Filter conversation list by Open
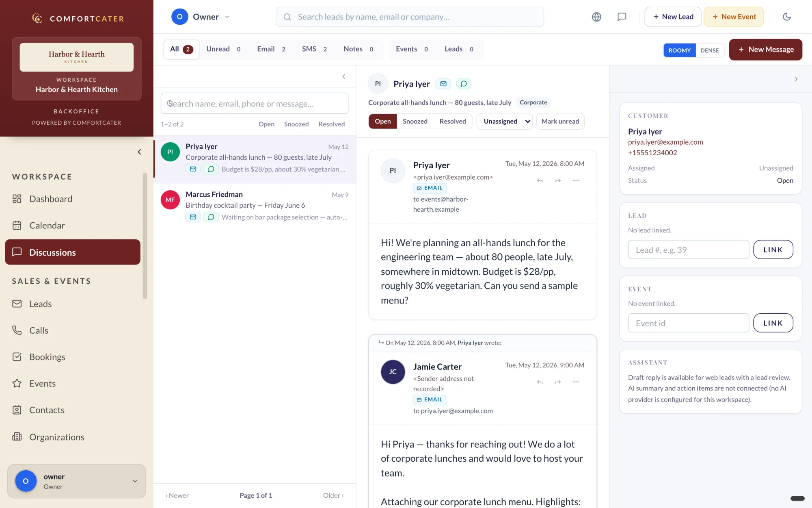 pos(266,124)
